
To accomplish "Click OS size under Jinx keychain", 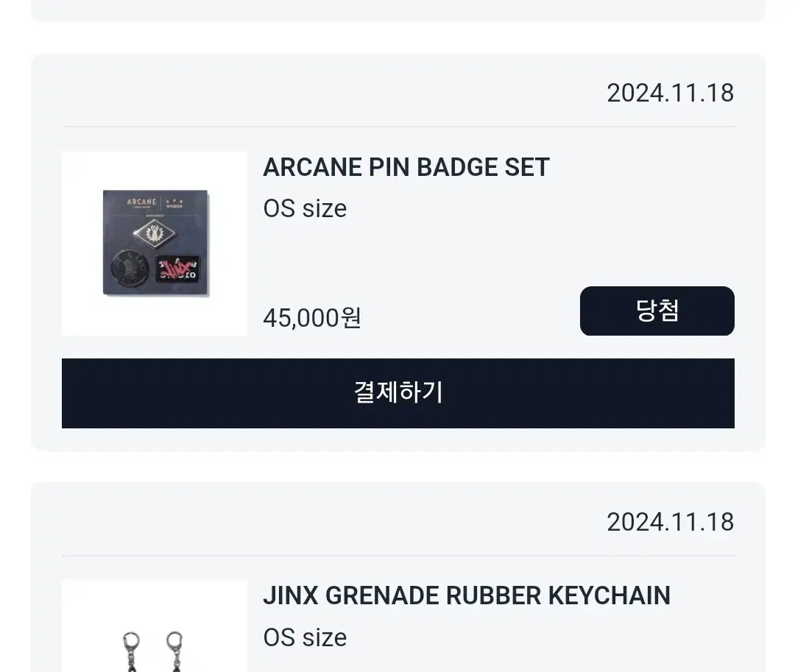I will point(305,637).
